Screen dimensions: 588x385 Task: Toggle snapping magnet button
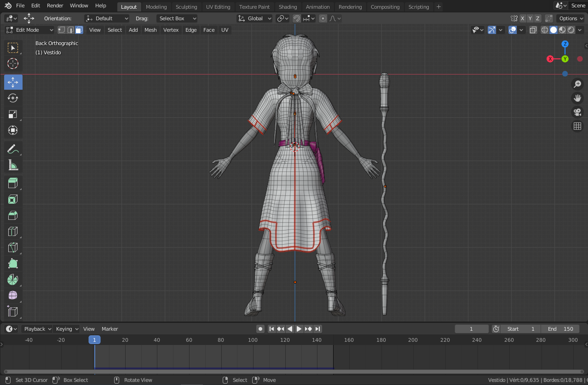[x=297, y=18]
